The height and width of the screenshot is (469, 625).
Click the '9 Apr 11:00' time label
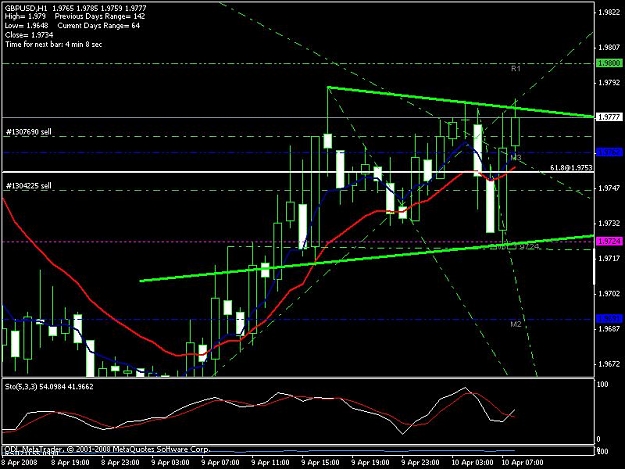pyautogui.click(x=271, y=463)
